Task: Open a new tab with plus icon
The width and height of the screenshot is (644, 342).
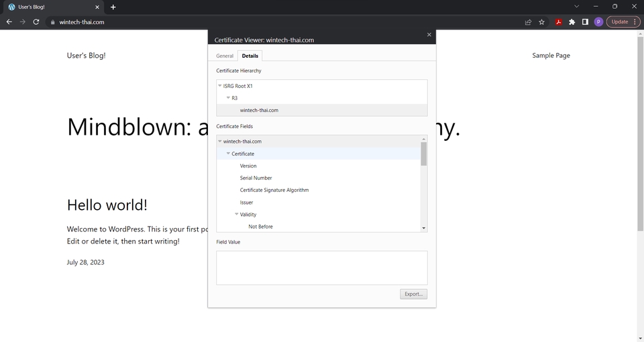Action: coord(113,7)
